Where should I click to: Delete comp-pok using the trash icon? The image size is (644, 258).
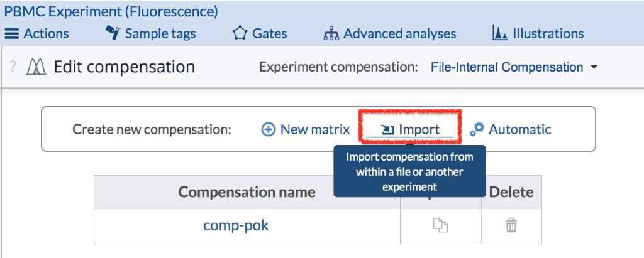coord(511,225)
